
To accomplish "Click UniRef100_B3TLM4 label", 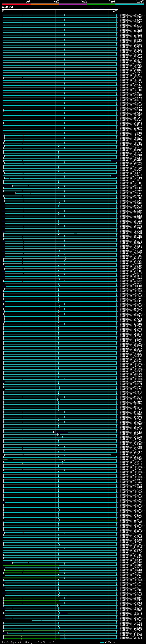I will [131, 110].
